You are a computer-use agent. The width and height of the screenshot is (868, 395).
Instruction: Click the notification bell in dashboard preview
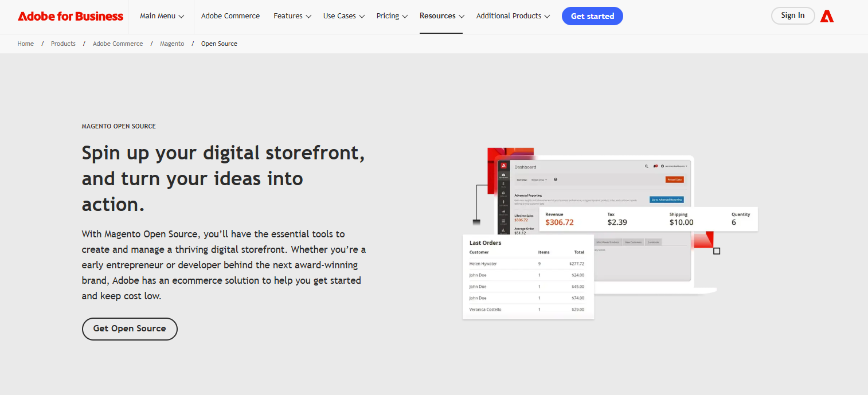pos(655,166)
